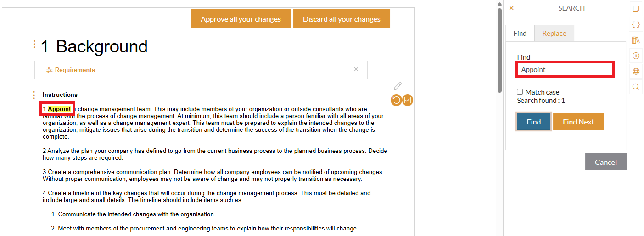Click Discard all your changes
The image size is (644, 236).
point(342,19)
